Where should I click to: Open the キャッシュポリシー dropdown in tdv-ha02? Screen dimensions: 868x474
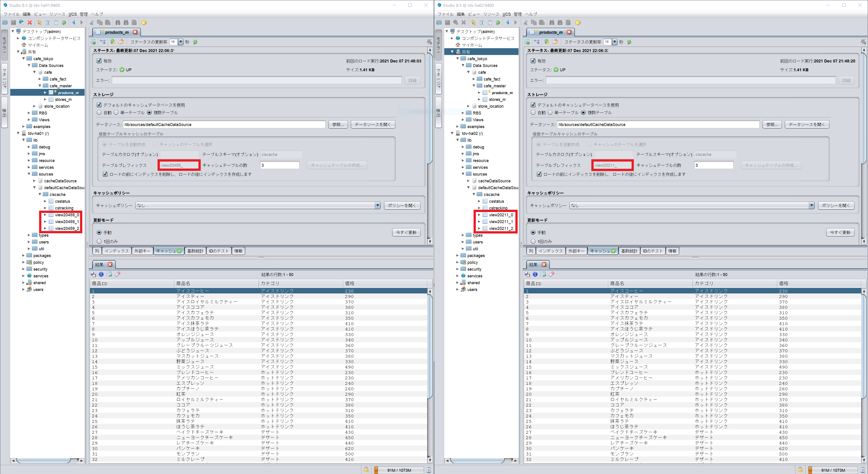(x=811, y=205)
